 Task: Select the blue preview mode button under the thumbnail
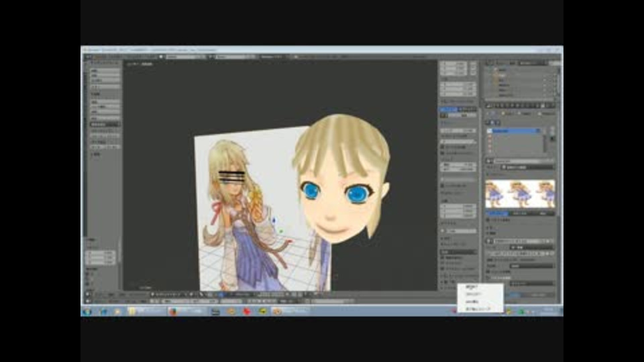click(x=497, y=214)
